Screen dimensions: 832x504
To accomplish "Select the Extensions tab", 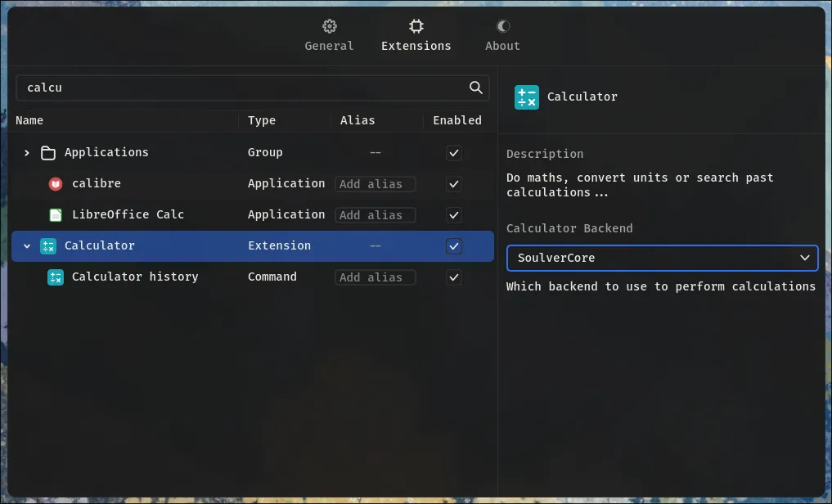I will tap(416, 36).
